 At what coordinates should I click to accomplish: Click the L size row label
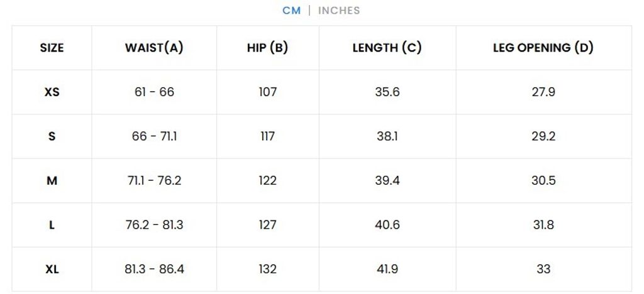pyautogui.click(x=52, y=225)
